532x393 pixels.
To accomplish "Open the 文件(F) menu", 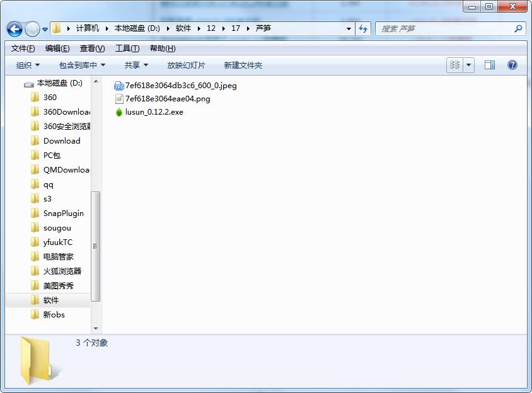I will [x=23, y=48].
